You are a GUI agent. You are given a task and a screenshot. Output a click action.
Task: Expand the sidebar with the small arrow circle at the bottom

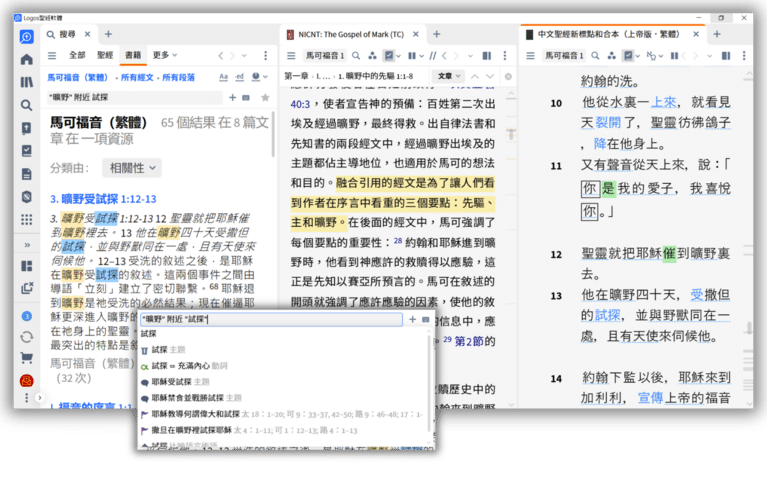(x=40, y=398)
